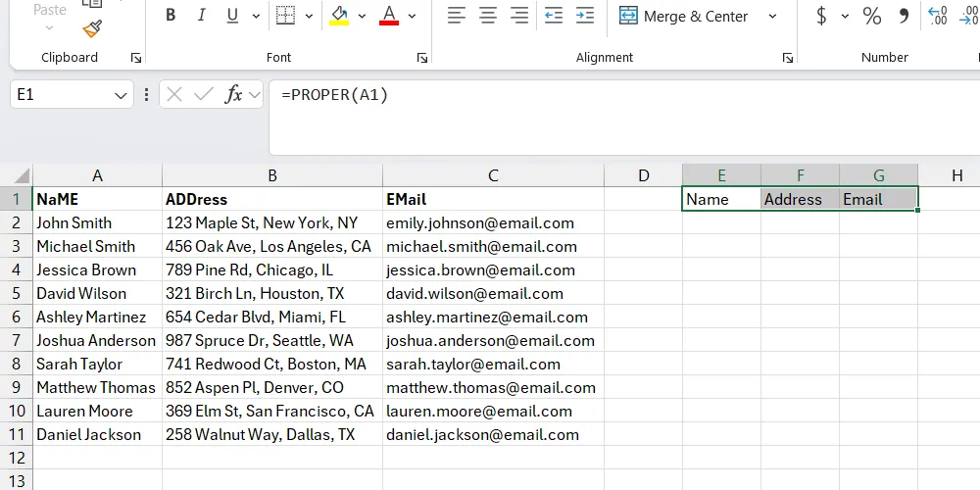The height and width of the screenshot is (490, 980).
Task: Open the Font group dialog launcher
Action: click(x=421, y=58)
